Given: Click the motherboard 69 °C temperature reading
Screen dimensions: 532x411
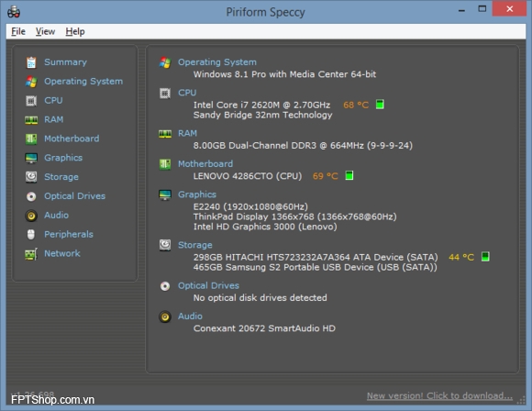Looking at the screenshot, I should pyautogui.click(x=325, y=176).
